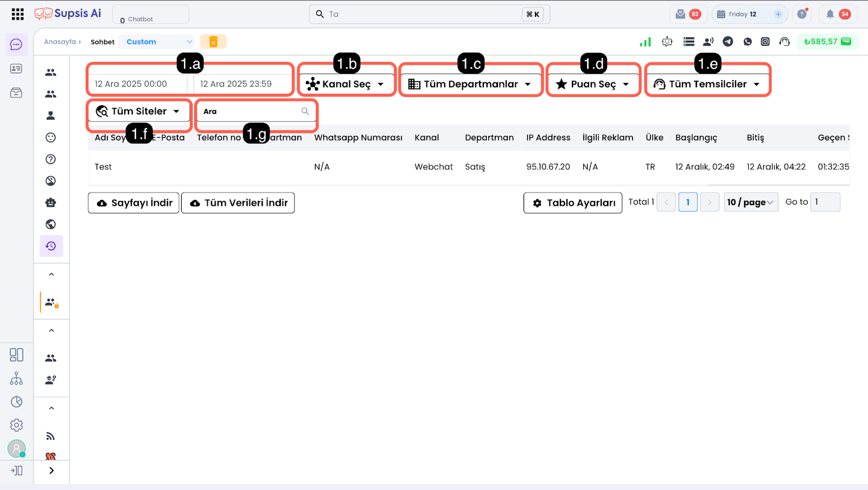Click the Sayfayı İndir button
Image resolution: width=868 pixels, height=490 pixels.
133,203
